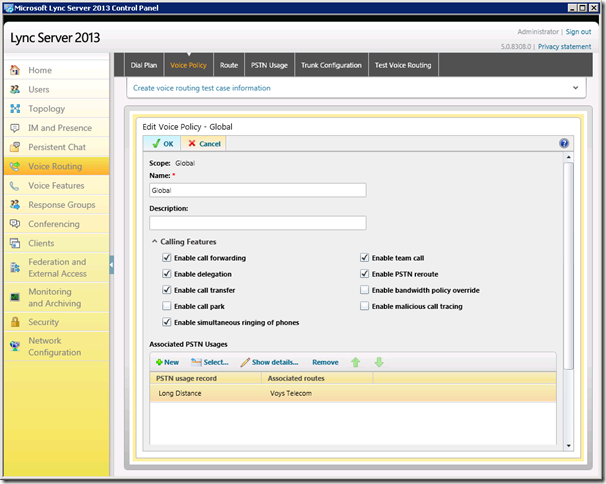This screenshot has width=606, height=484.
Task: Click the Voice Features phone icon
Action: [x=15, y=186]
